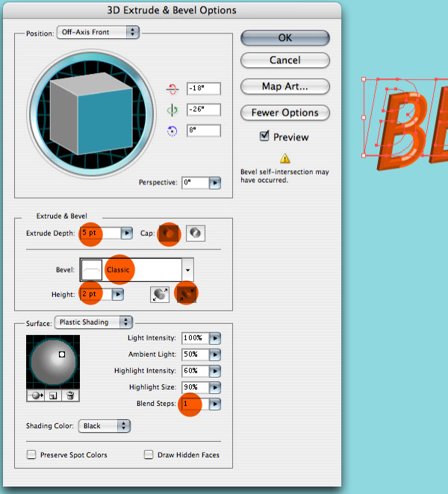
Task: Click the Y-axis rotation icon
Action: tap(172, 110)
